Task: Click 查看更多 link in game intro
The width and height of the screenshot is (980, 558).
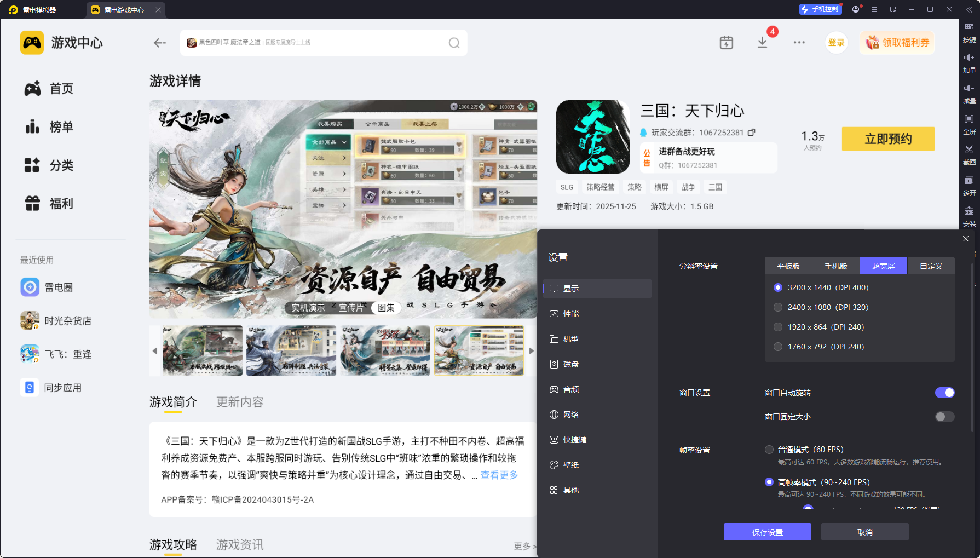Action: [x=499, y=475]
